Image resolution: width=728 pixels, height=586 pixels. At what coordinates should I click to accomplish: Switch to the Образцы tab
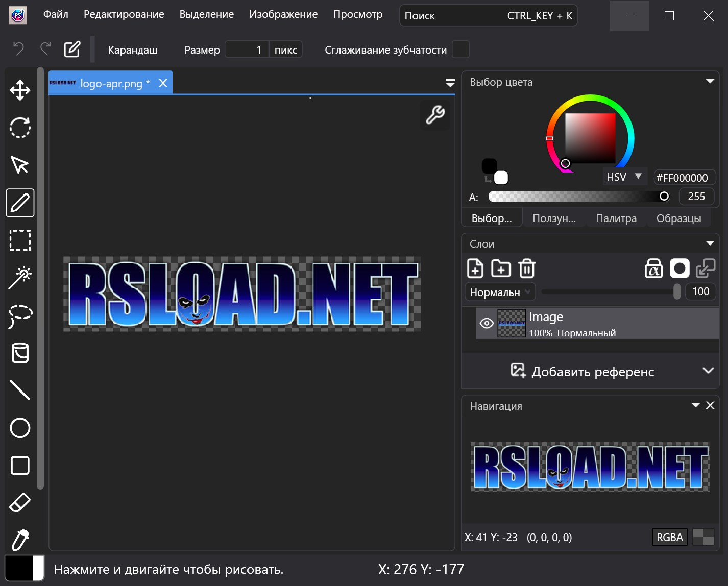point(679,218)
